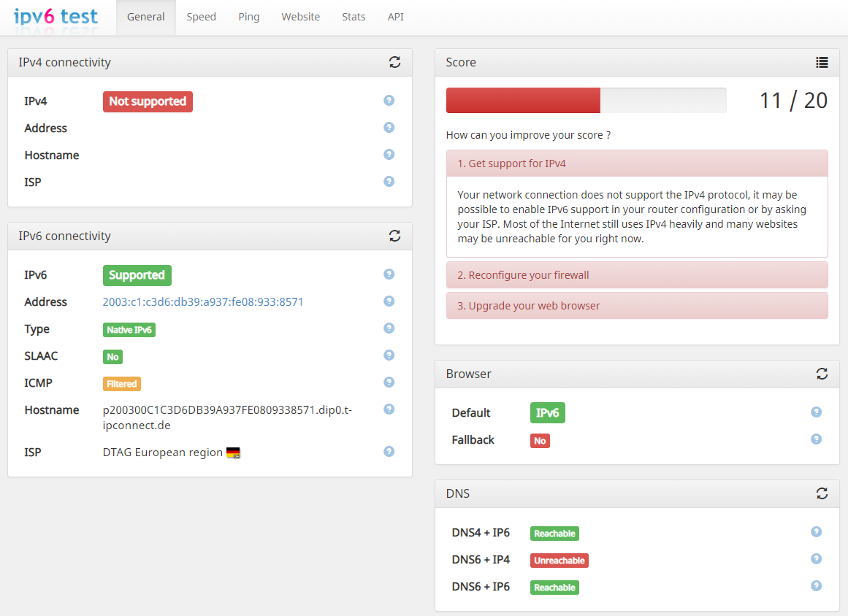This screenshot has width=848, height=616.
Task: Open the IPv6 address link 2003:c1:c3d6
Action: coord(203,302)
